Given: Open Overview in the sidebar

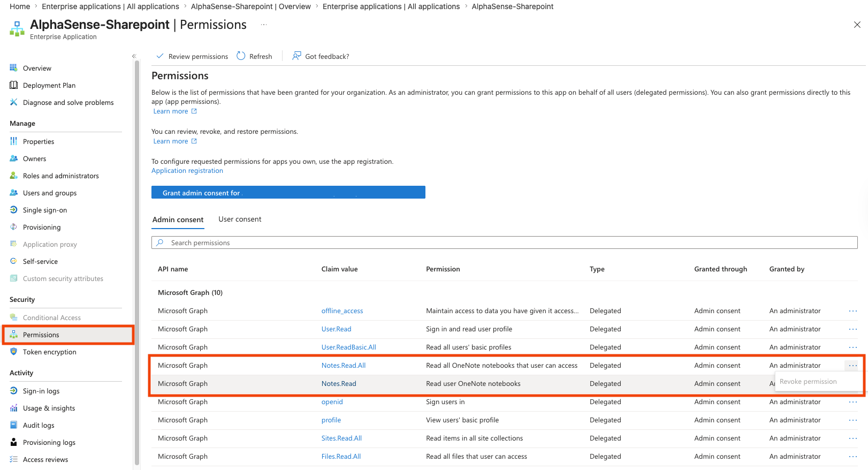Looking at the screenshot, I should (x=37, y=68).
